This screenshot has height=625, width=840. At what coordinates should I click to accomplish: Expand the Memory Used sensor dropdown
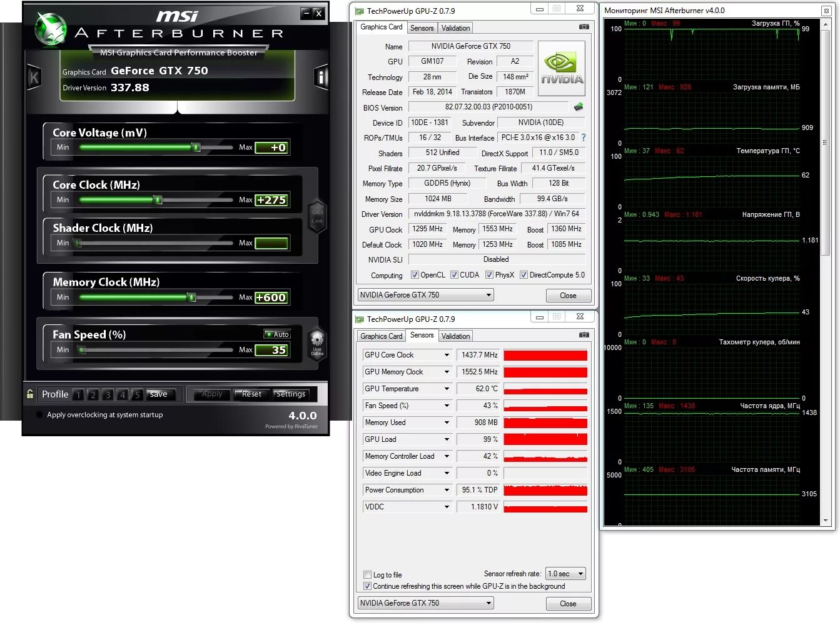(447, 422)
